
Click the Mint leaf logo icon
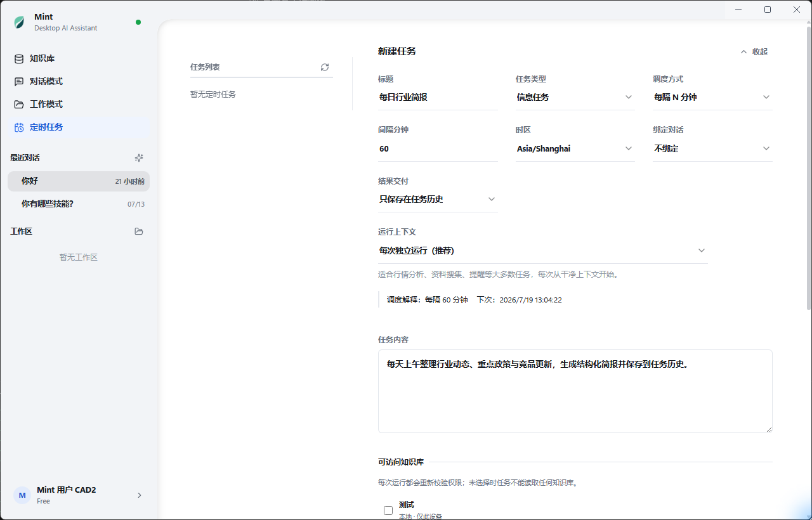(20, 22)
